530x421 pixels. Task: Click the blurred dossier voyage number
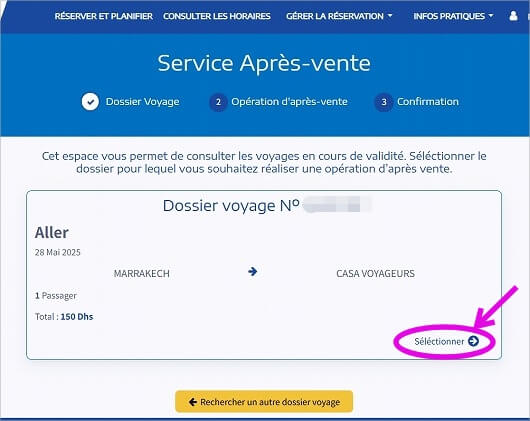(x=337, y=205)
